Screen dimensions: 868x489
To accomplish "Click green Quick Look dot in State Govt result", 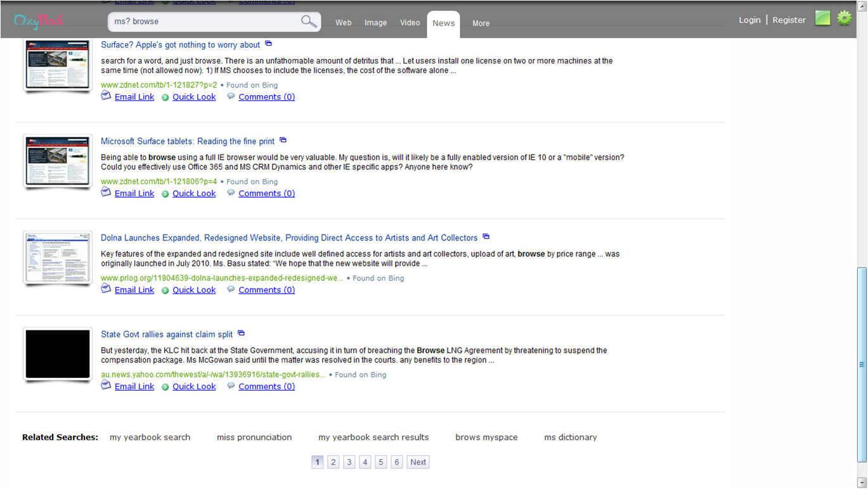I will [x=165, y=387].
